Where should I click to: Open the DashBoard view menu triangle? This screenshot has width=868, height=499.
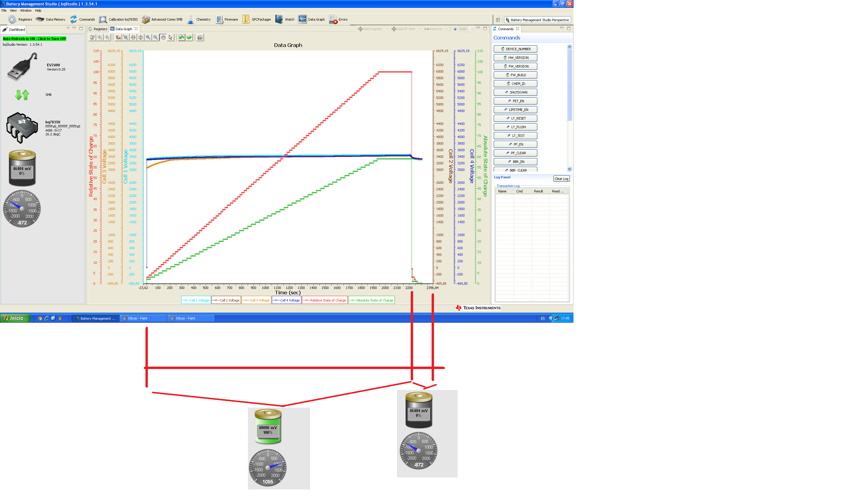[x=68, y=28]
